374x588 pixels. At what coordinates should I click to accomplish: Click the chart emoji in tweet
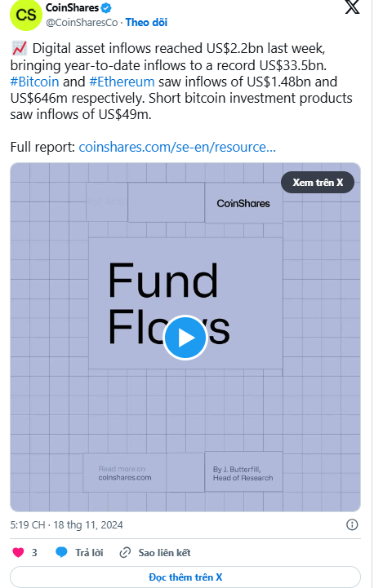click(19, 48)
